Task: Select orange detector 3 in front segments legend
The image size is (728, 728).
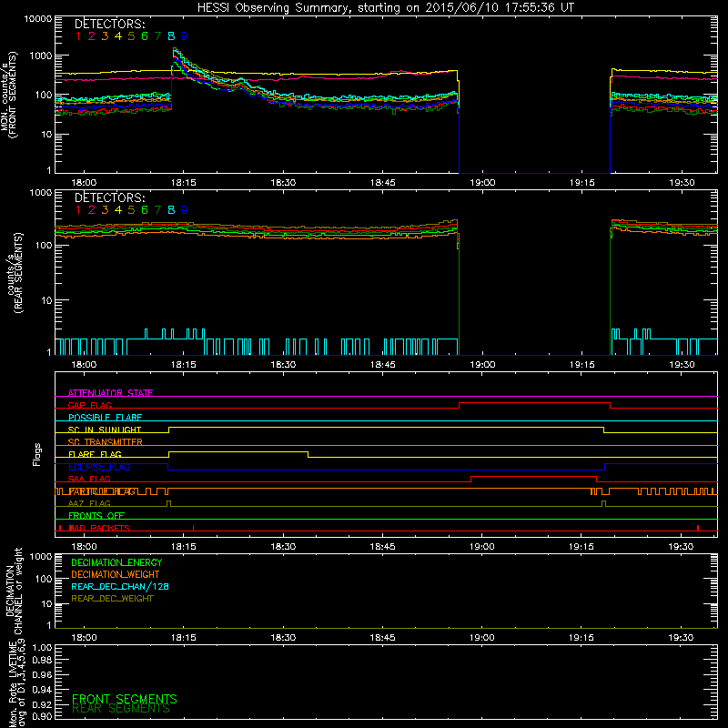Action: (105, 36)
